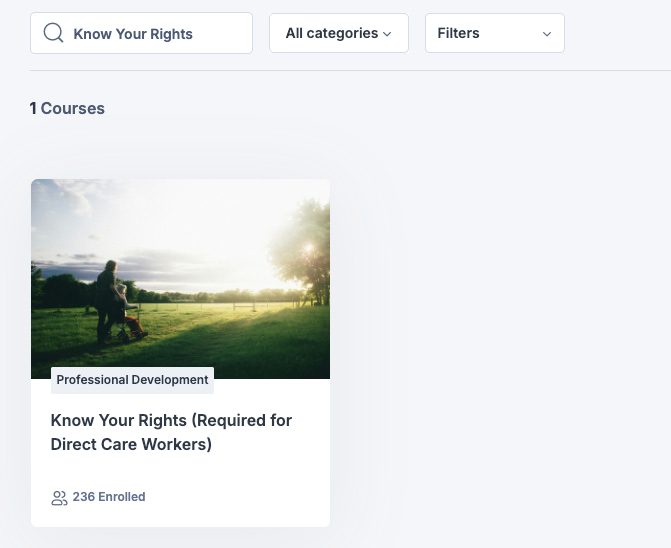Screen dimensions: 671x548
Task: Expand the Filters dropdown
Action: (495, 33)
